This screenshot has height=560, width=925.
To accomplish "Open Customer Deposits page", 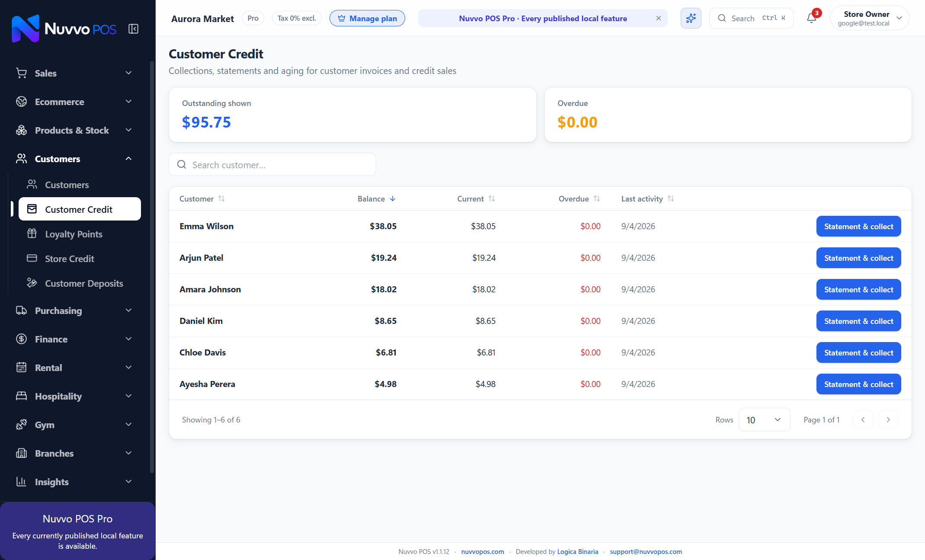I will tap(80, 283).
